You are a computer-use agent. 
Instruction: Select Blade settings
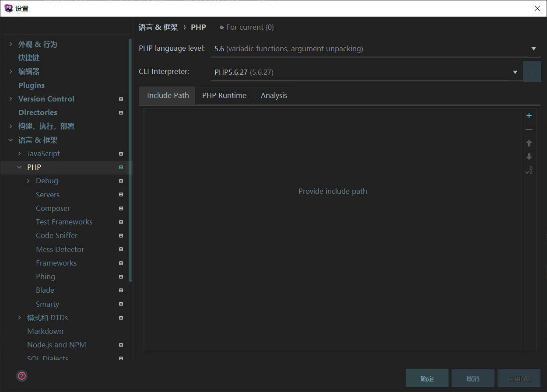(45, 290)
